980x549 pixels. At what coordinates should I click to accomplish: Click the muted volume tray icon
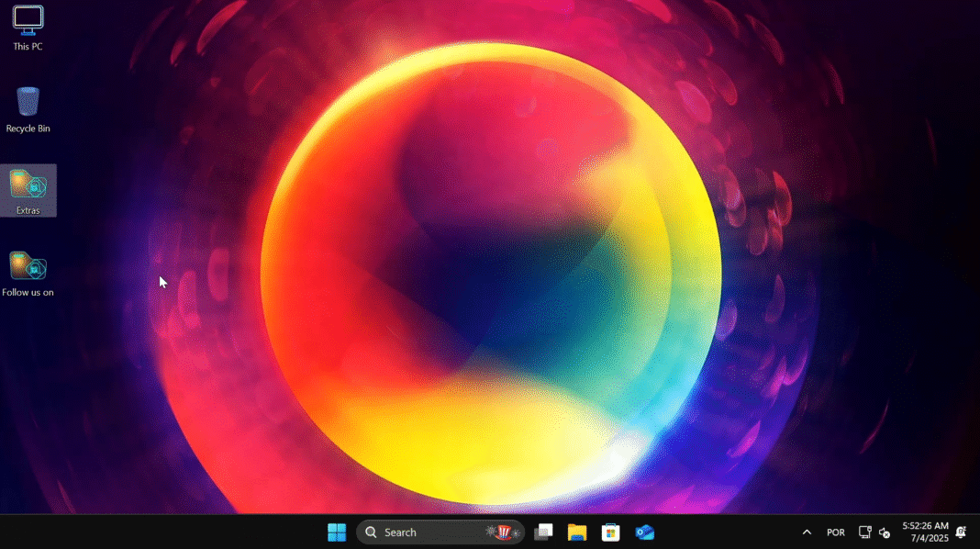click(885, 532)
